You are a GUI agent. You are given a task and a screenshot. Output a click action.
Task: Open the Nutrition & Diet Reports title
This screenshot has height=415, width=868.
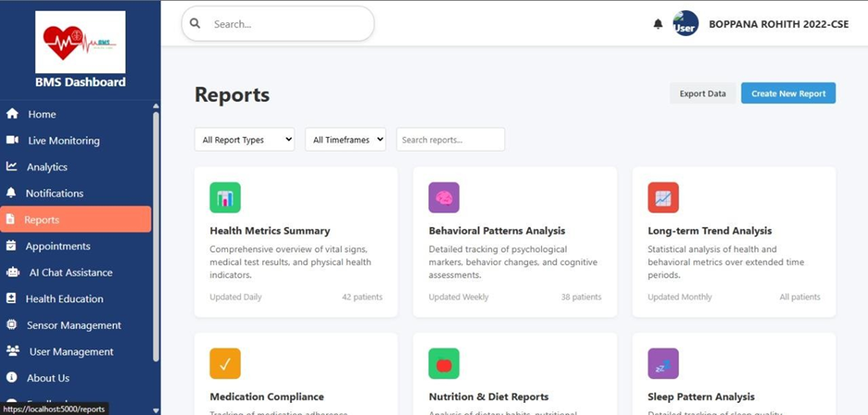(488, 397)
